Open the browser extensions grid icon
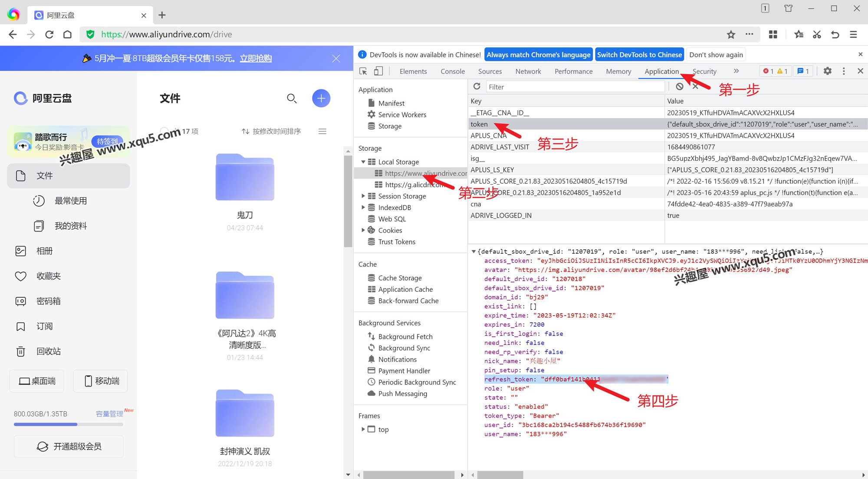The height and width of the screenshot is (479, 868). click(x=773, y=34)
